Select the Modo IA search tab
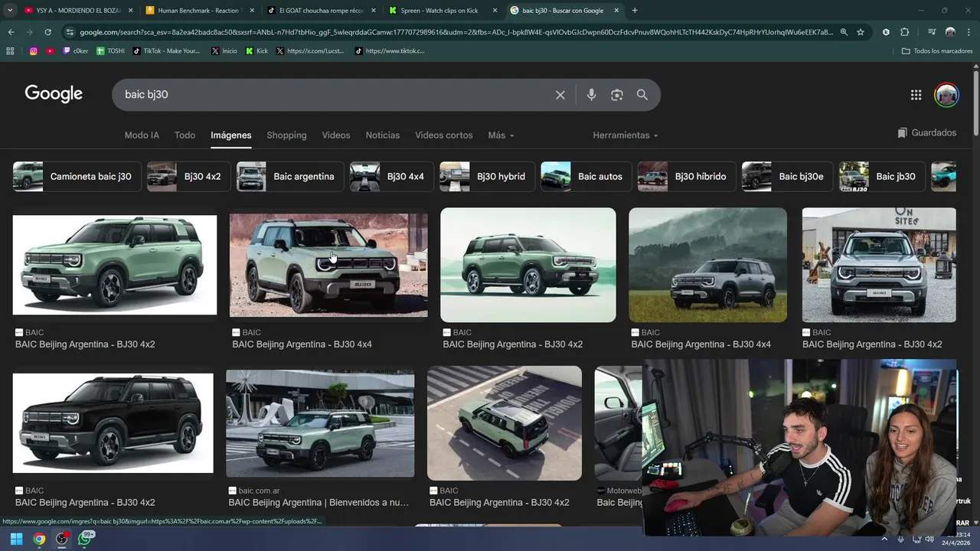 pyautogui.click(x=142, y=135)
